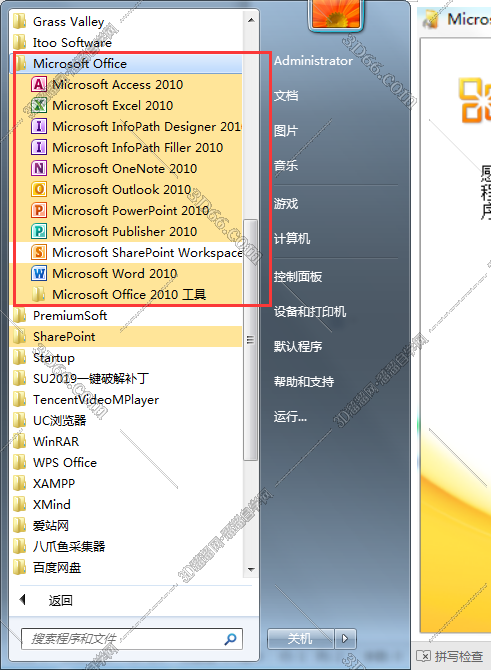Toggle the 拼写检查 checkbox
The height and width of the screenshot is (670, 491).
coord(423,655)
